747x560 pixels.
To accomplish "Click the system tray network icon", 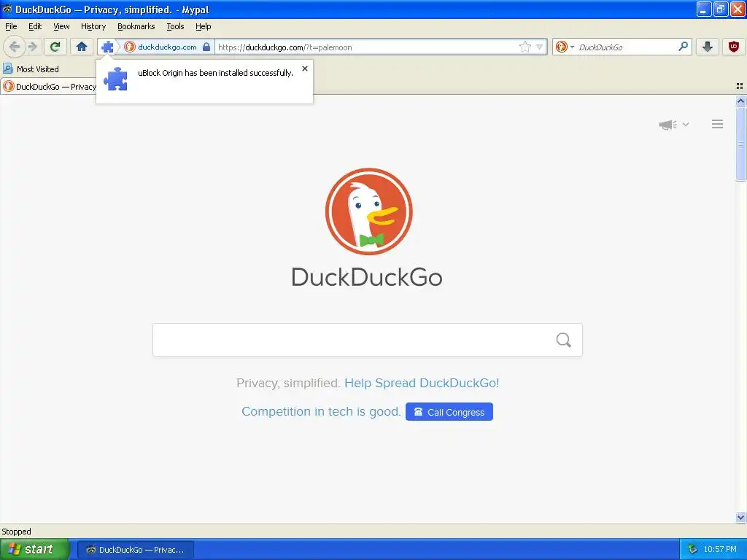I will [692, 550].
